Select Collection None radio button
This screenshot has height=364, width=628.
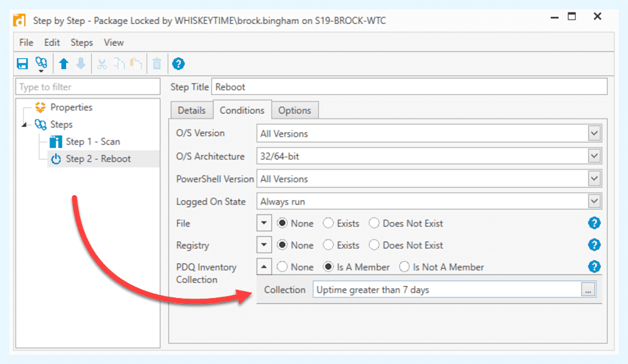pos(283,267)
